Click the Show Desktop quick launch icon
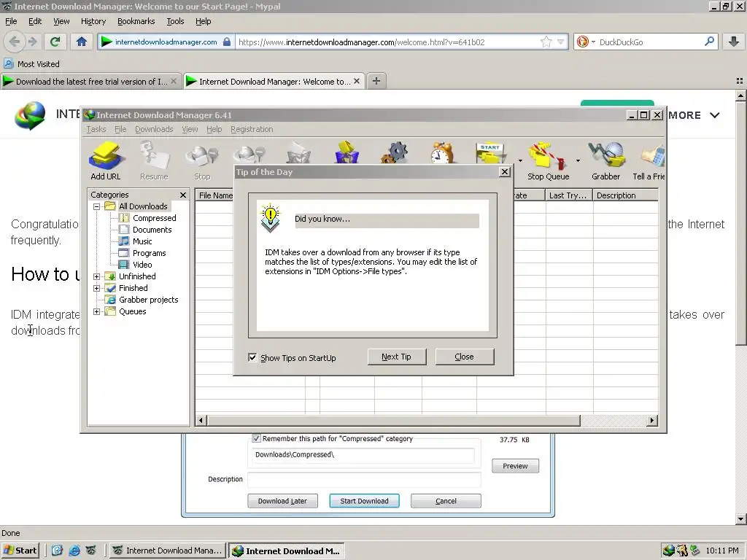 click(x=57, y=551)
